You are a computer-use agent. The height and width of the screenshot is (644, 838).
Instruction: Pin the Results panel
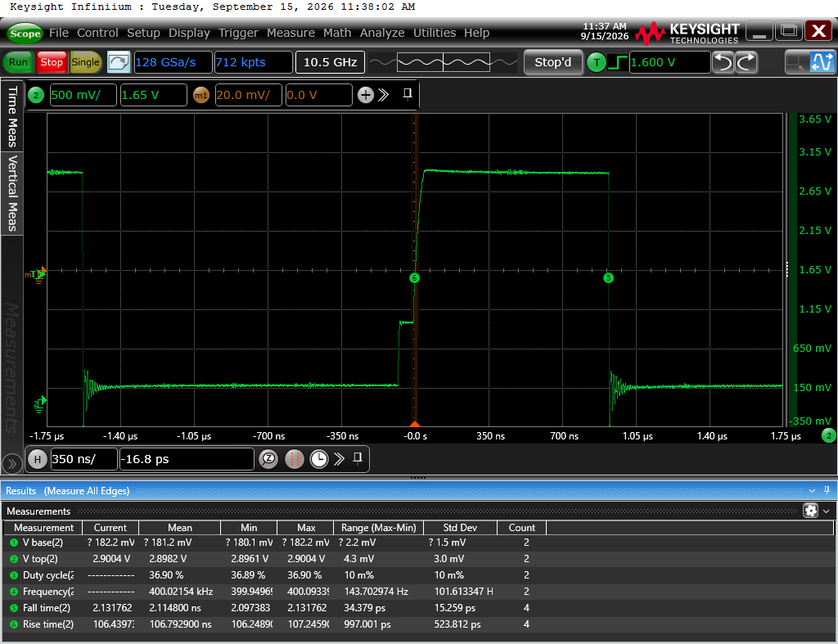tap(827, 490)
